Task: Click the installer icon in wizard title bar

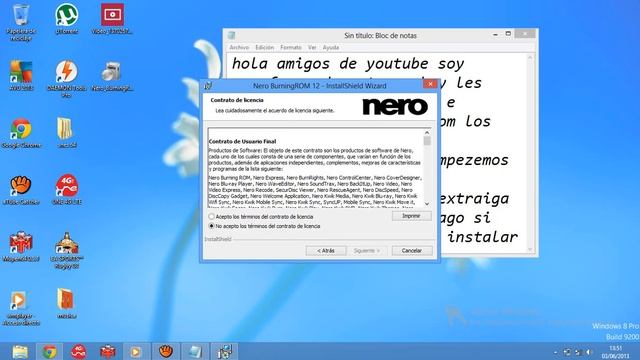Action: pos(208,86)
